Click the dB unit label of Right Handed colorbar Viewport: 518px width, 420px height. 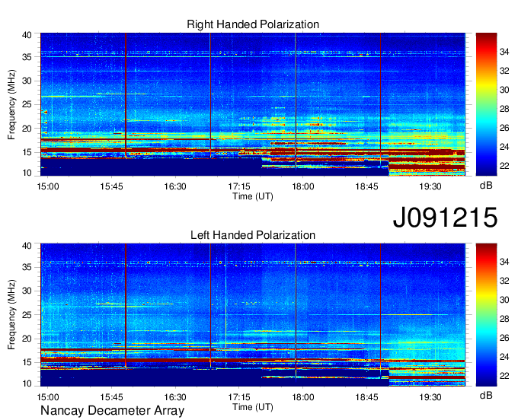(486, 186)
